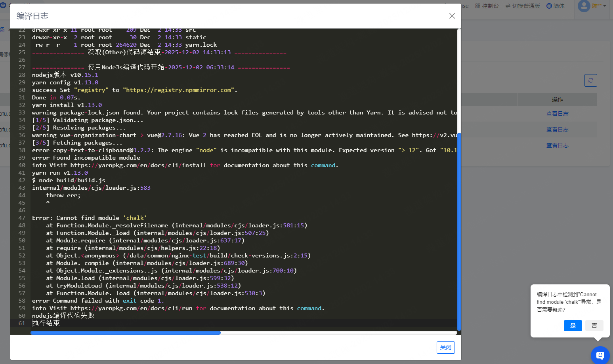Click the 切换普通版 switch-version arrows icon
Screen dimensions: 613x364
pos(508,6)
